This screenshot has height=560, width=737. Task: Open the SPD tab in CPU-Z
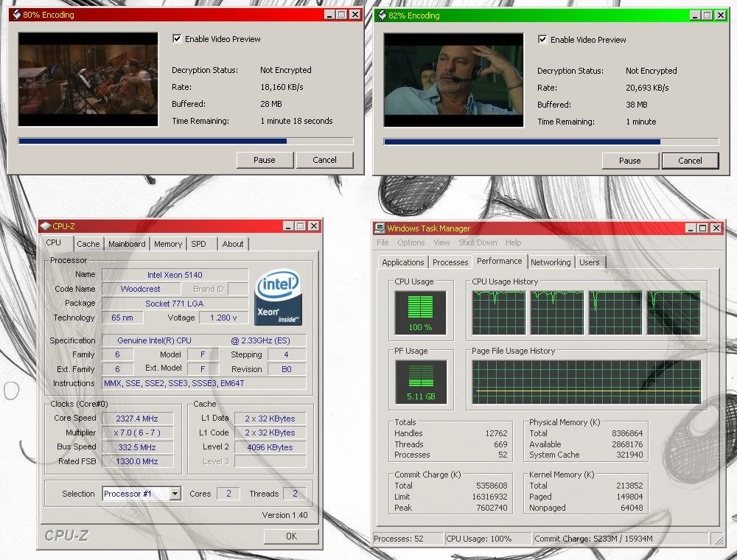[x=198, y=244]
